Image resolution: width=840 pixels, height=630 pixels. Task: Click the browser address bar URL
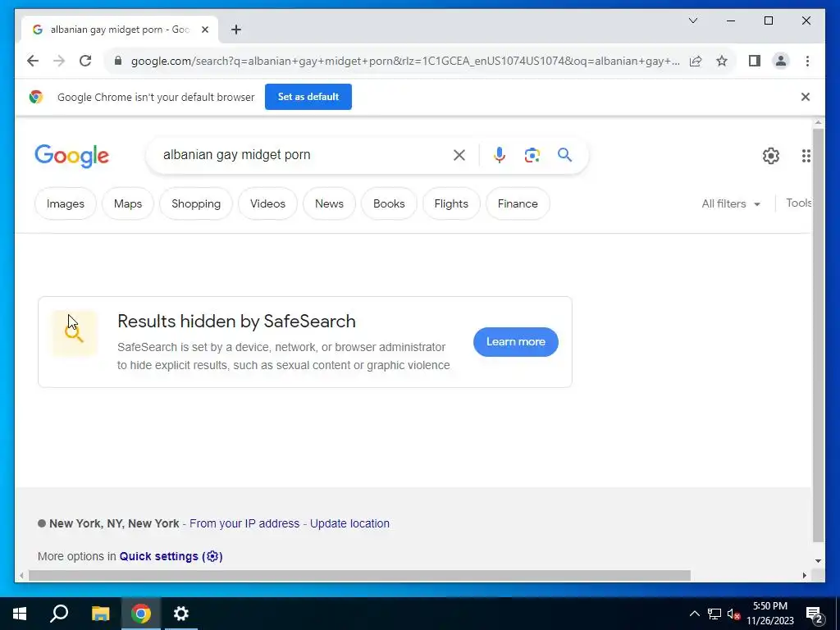(405, 61)
